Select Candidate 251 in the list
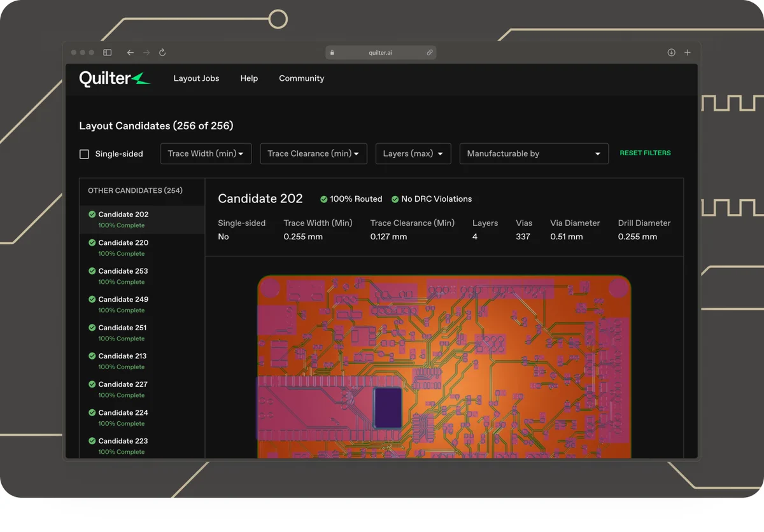Screen dimensions: 764x532 coord(142,333)
